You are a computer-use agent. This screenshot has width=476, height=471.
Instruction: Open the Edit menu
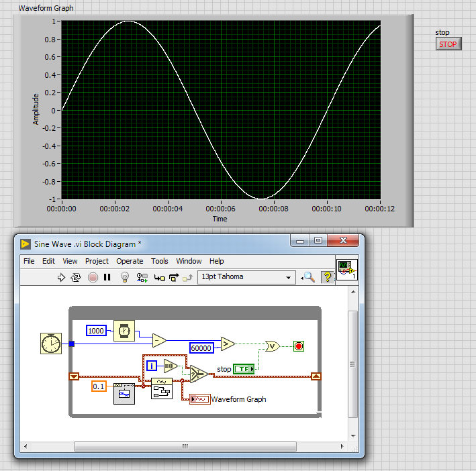pos(48,261)
